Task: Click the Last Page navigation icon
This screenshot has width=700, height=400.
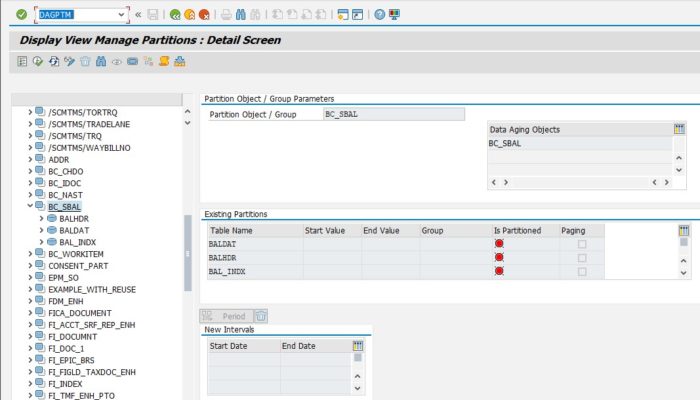Action: pos(321,15)
